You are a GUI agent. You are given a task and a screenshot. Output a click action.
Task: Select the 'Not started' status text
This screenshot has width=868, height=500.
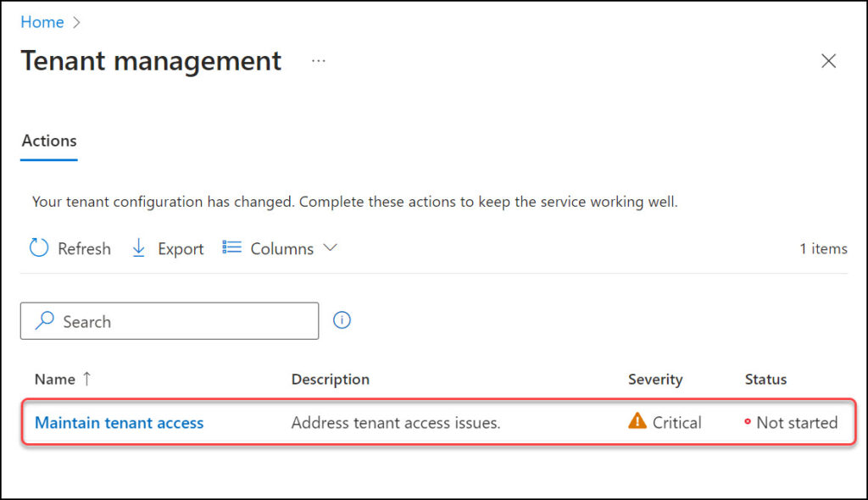[x=797, y=423]
